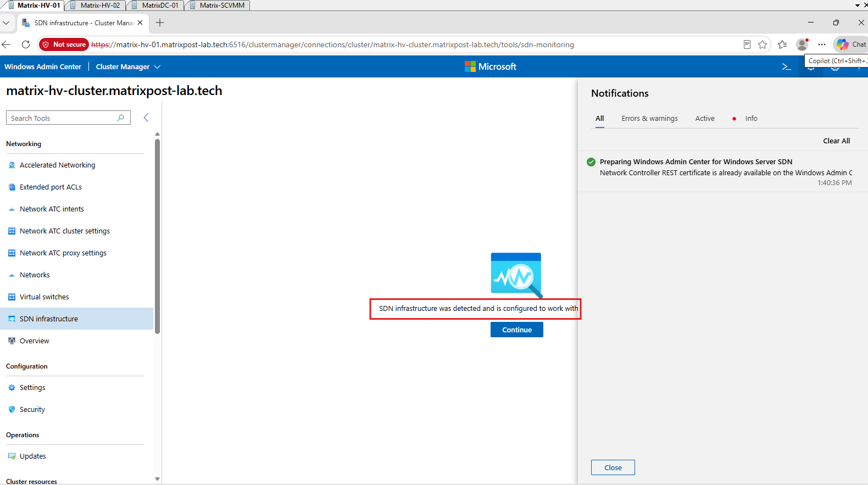Open the PowerShell console icon in header
This screenshot has width=868, height=485.
tap(786, 66)
